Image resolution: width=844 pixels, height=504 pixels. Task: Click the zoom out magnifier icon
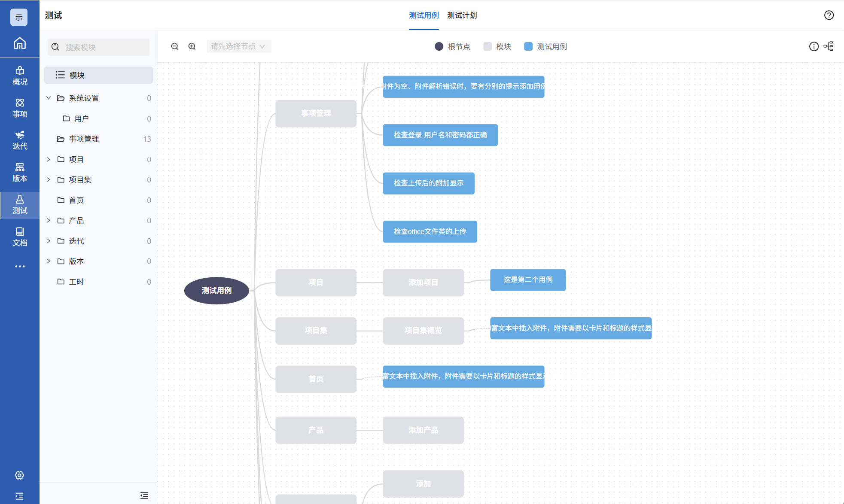(175, 46)
